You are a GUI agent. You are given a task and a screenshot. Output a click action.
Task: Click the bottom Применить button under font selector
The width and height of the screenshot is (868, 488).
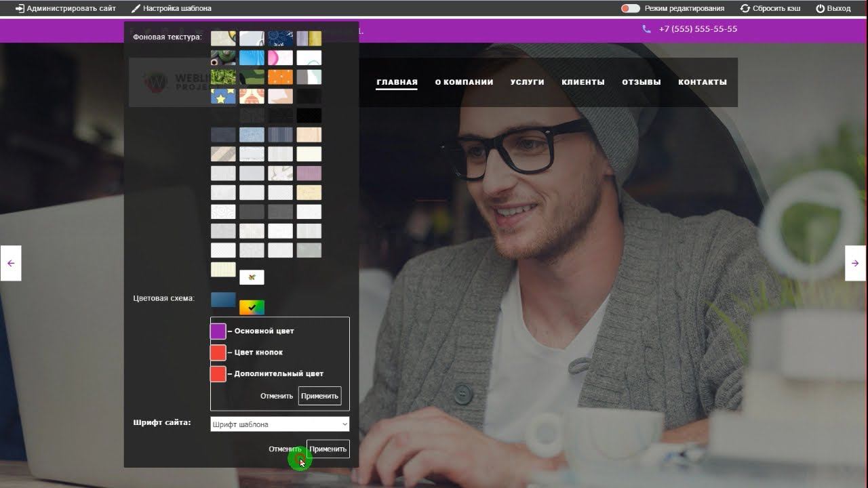(x=328, y=449)
